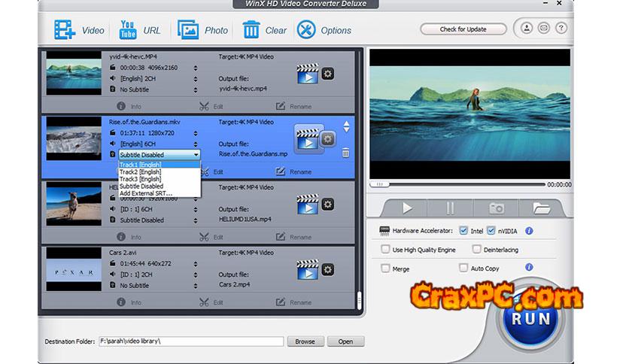Open the Options wrench icon
629x364 pixels.
[x=306, y=30]
